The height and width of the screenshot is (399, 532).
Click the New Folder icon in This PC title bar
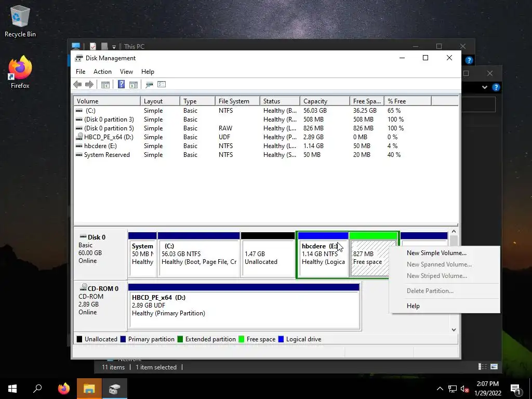[104, 46]
